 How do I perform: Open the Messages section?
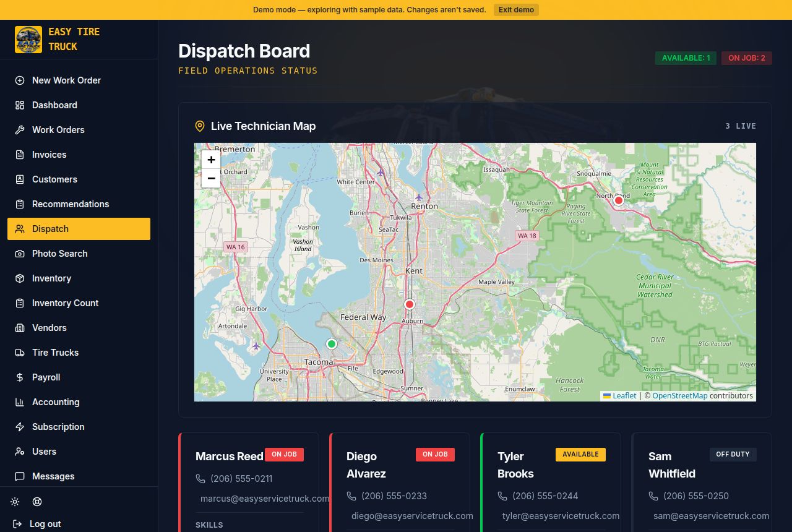pyautogui.click(x=79, y=476)
